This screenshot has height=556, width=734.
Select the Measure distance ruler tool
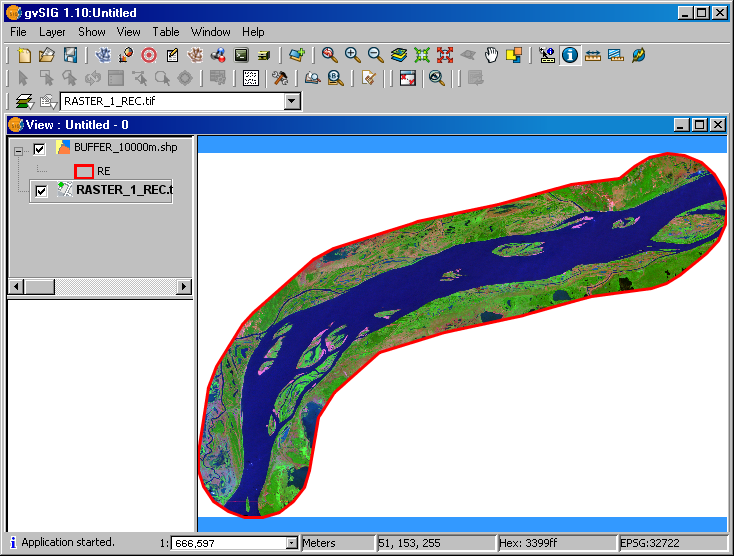tap(593, 55)
